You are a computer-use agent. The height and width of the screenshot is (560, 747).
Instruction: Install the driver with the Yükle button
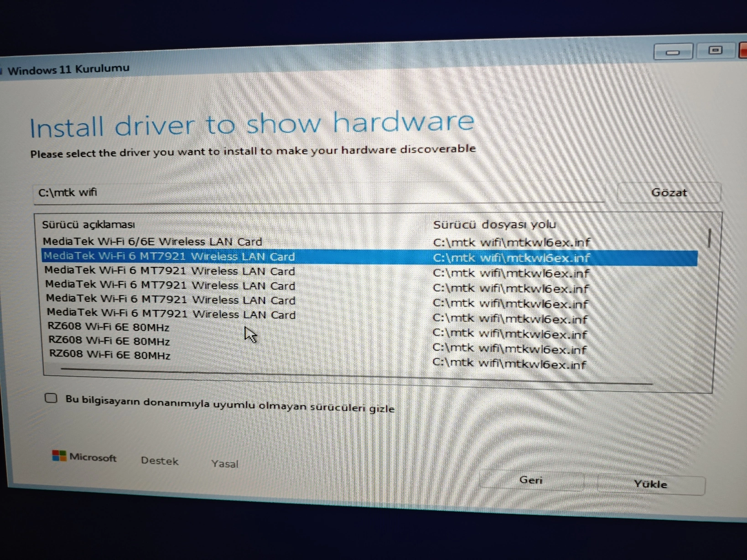tap(651, 484)
